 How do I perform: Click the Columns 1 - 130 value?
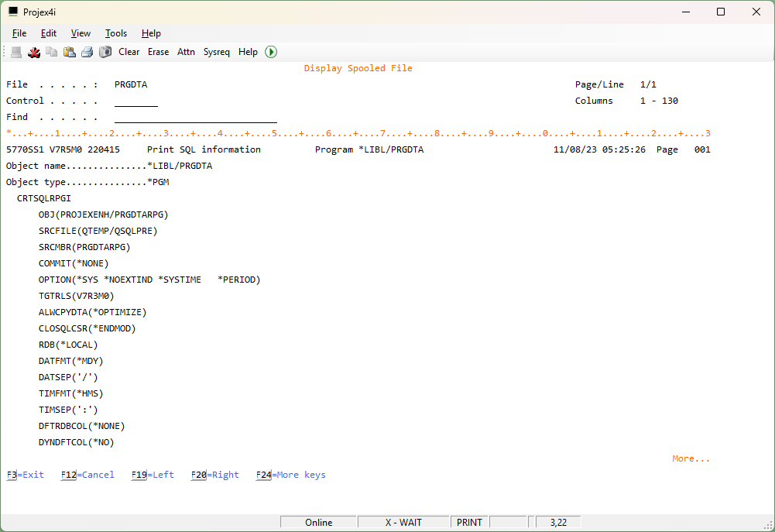coord(659,101)
